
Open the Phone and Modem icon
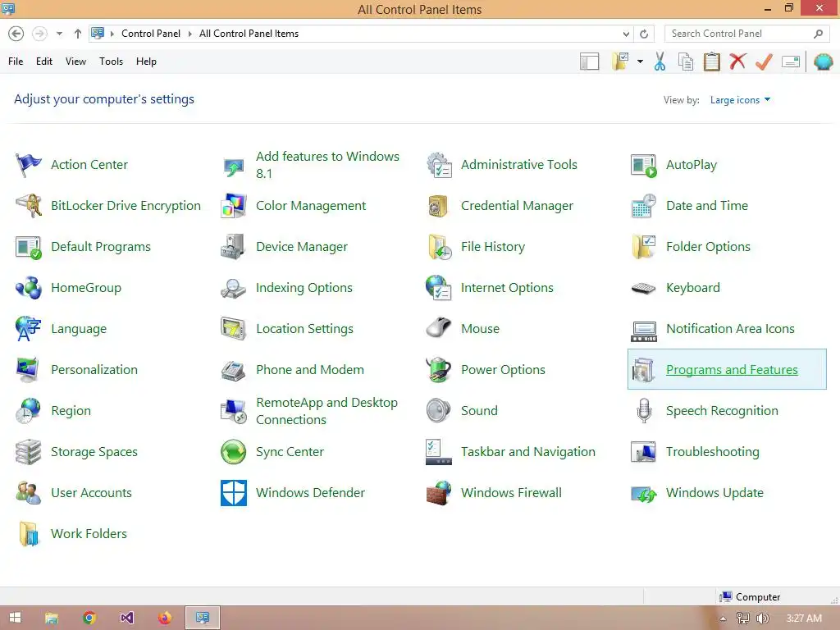[x=234, y=370]
